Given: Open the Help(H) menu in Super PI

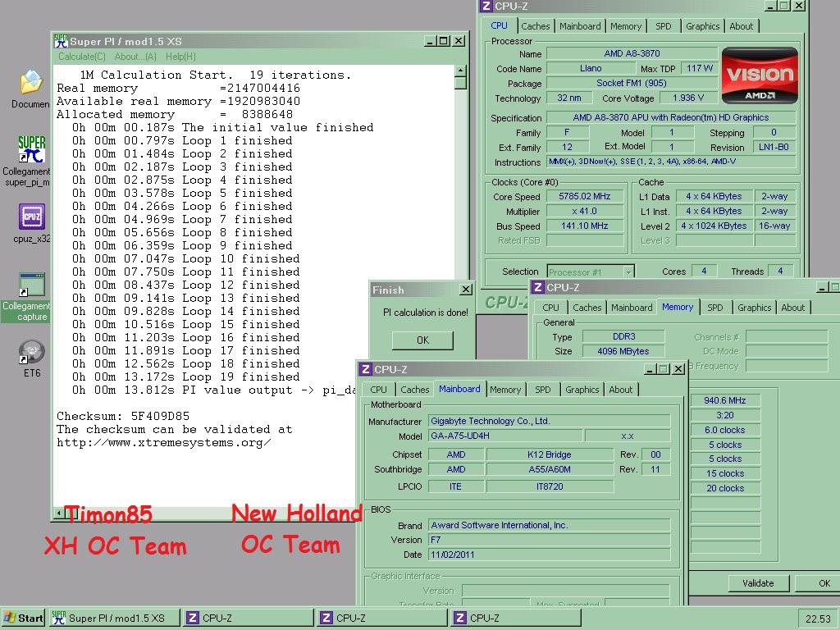Looking at the screenshot, I should tap(180, 57).
